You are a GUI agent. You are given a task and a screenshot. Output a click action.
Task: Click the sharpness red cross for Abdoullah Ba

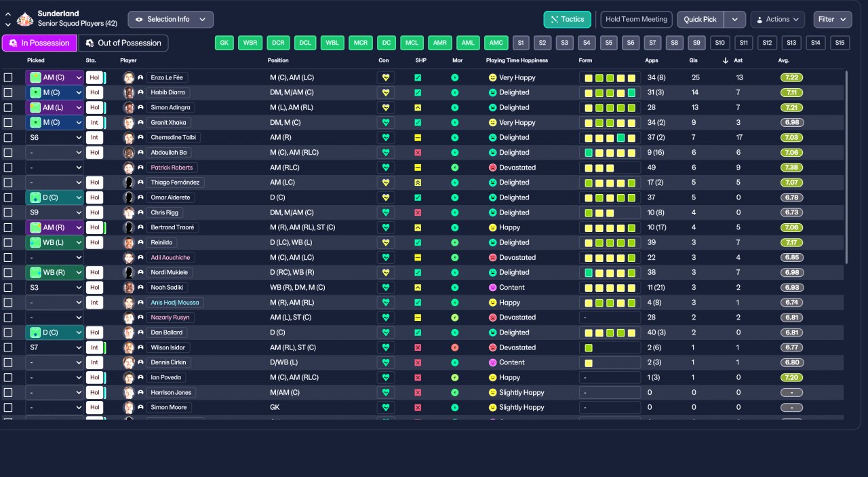point(418,153)
